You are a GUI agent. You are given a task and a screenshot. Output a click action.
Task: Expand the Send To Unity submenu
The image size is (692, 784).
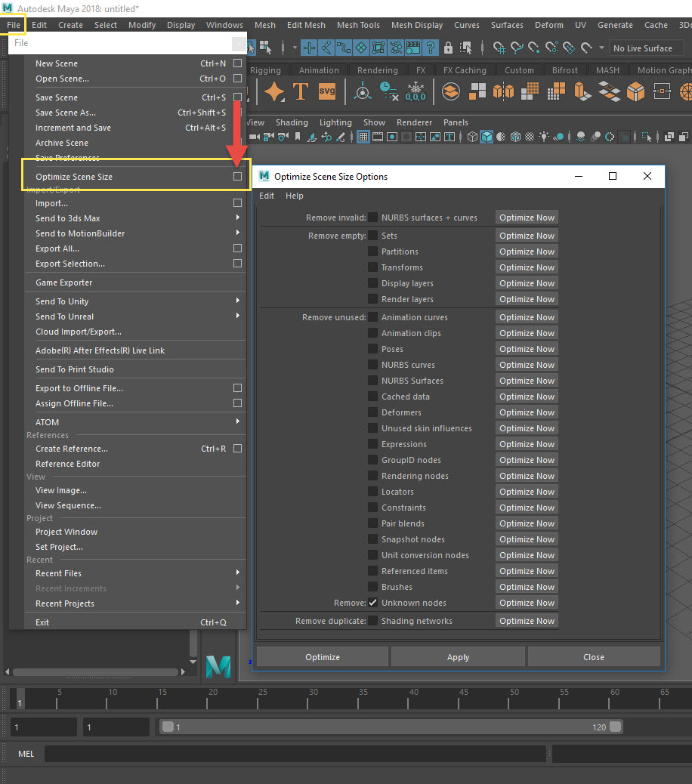coord(135,301)
